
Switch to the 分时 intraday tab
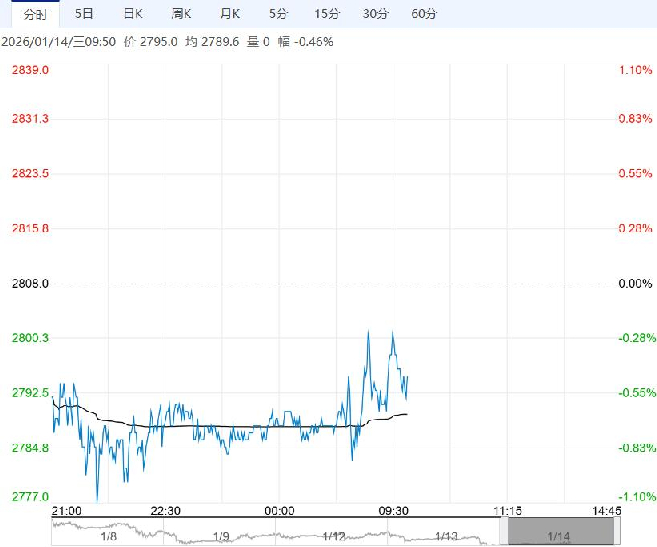34,14
